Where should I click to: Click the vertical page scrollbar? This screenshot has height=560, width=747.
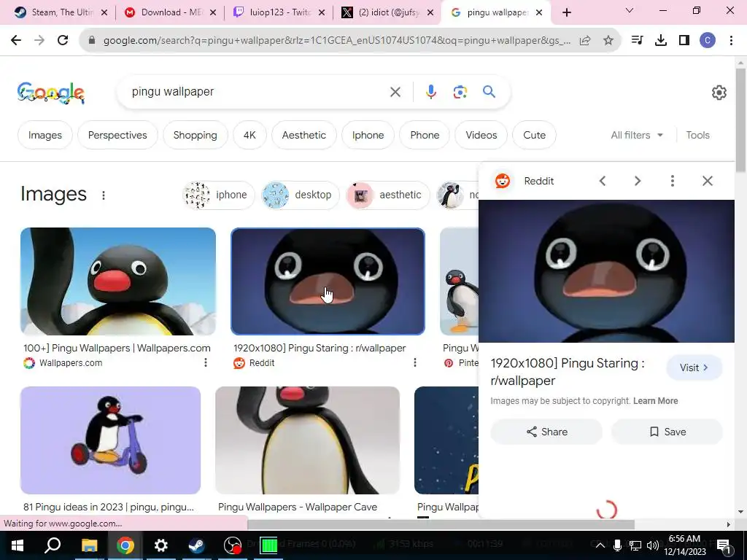(x=740, y=120)
